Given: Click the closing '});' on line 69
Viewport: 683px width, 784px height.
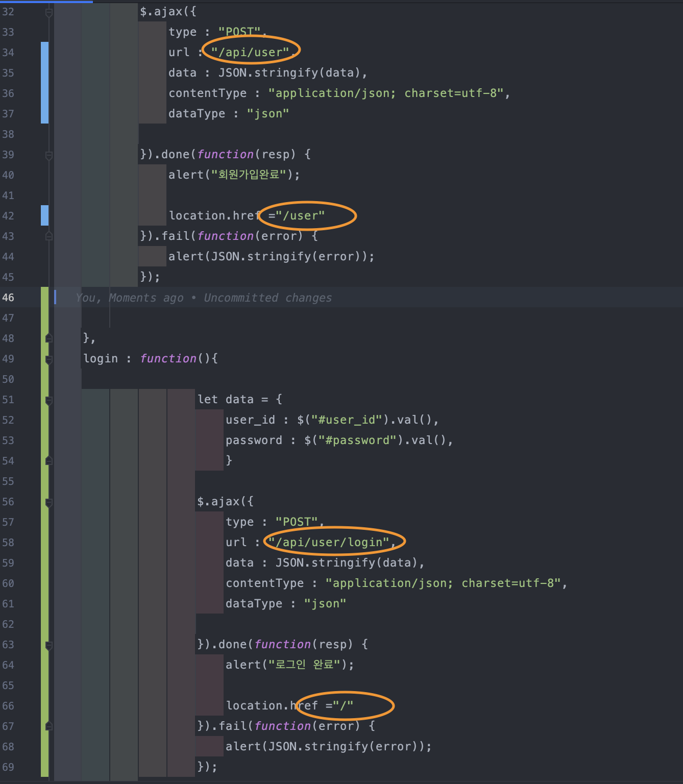Looking at the screenshot, I should pyautogui.click(x=207, y=767).
